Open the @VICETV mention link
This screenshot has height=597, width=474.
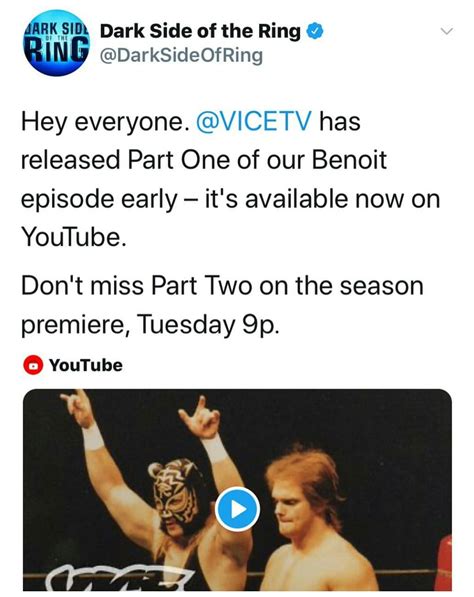click(254, 122)
